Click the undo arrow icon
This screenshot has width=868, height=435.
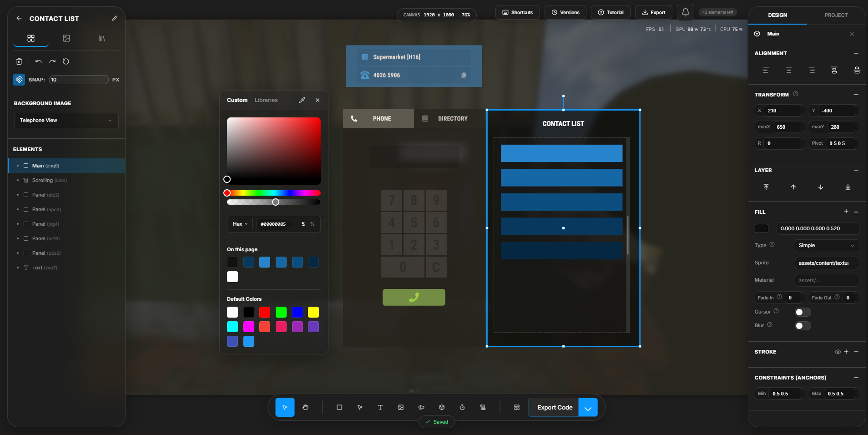click(39, 61)
